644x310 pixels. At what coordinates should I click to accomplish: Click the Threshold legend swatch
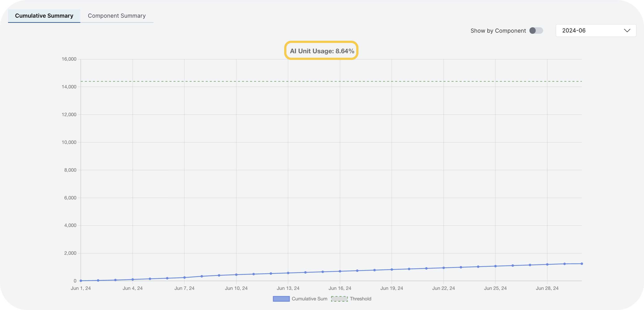339,299
